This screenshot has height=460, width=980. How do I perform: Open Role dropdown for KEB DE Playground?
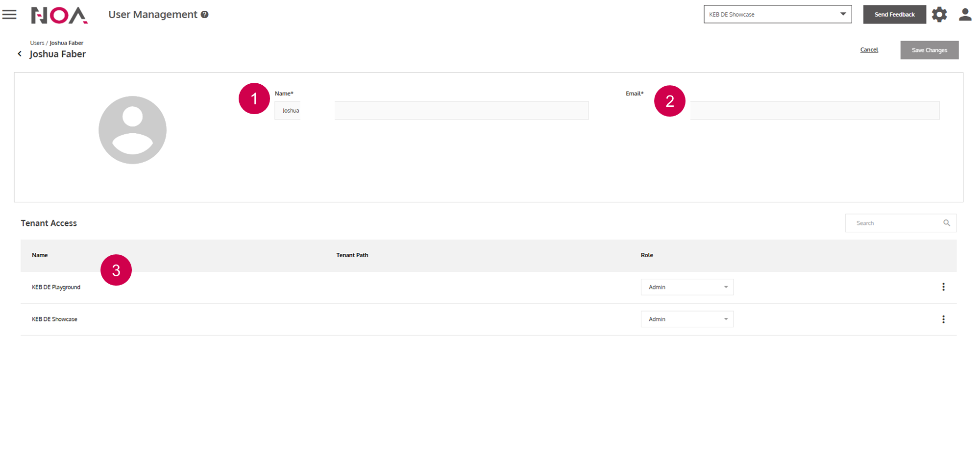687,287
